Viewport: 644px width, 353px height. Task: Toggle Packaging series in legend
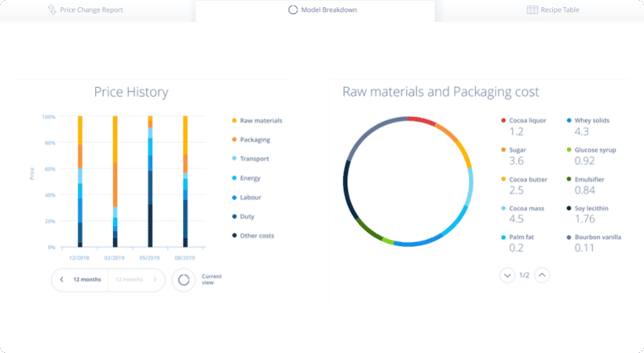coord(254,140)
